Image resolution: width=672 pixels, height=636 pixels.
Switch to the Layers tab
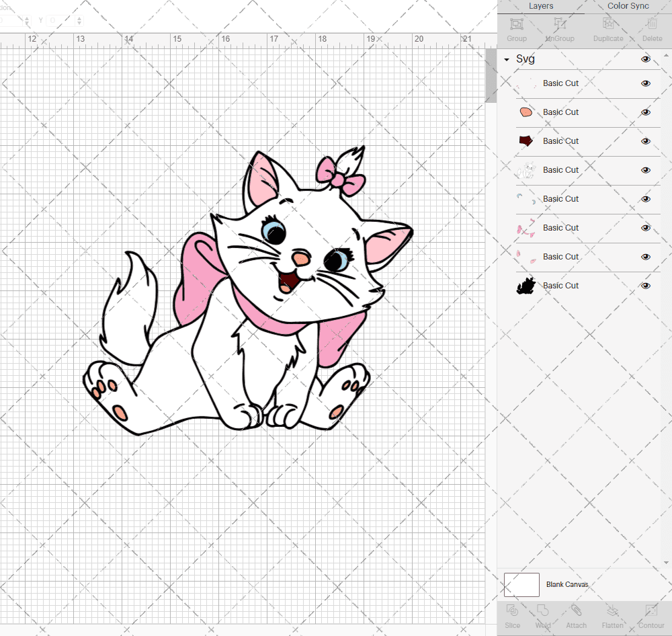(x=540, y=6)
